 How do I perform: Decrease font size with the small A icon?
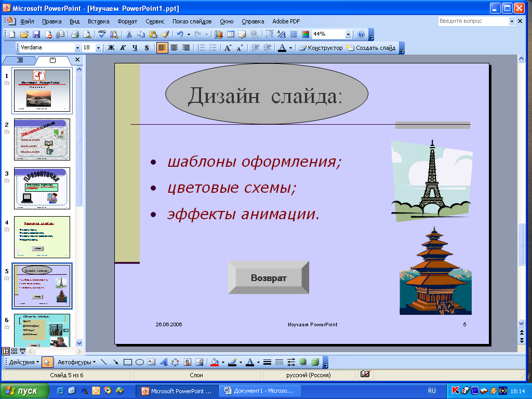pyautogui.click(x=240, y=48)
